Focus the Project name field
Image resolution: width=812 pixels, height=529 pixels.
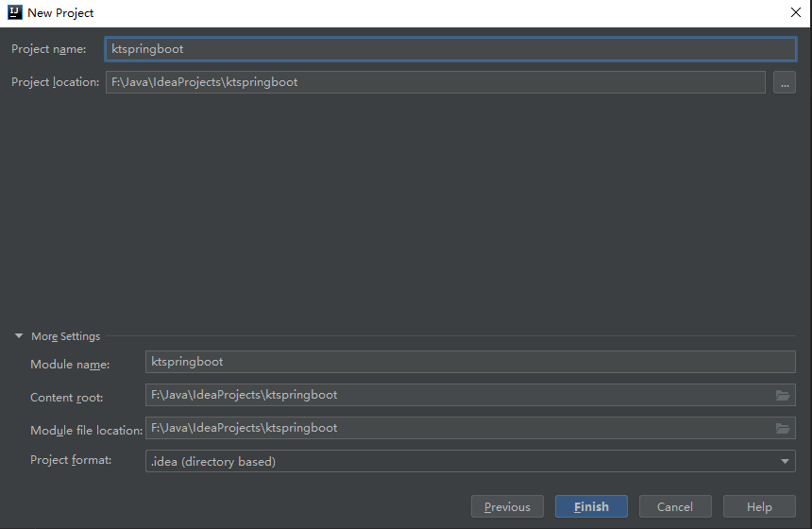[x=450, y=49]
